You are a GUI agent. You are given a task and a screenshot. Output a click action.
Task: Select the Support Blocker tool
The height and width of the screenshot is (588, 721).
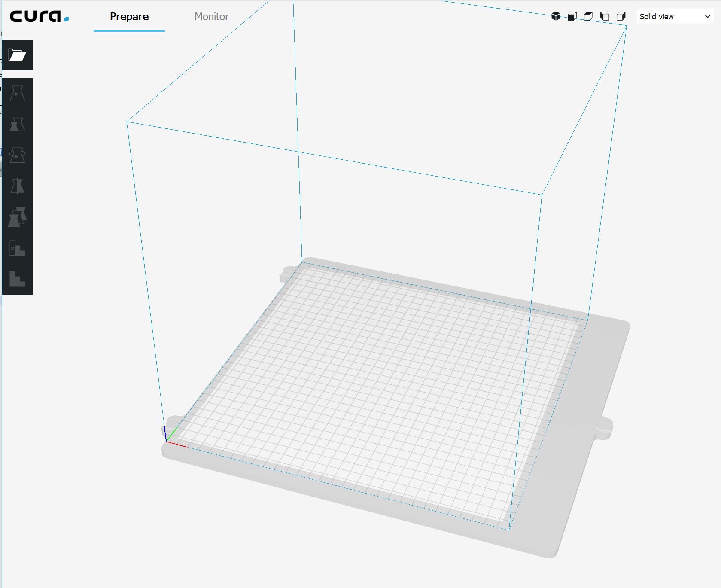point(17,248)
